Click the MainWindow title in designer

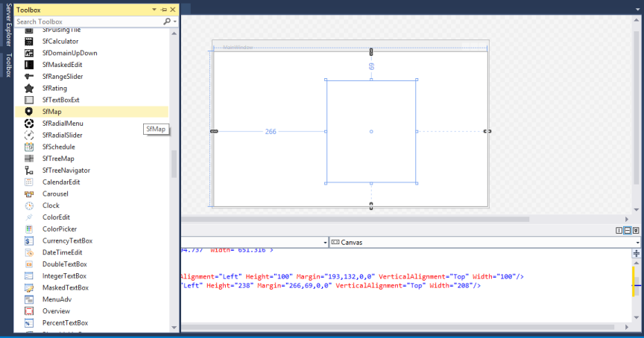click(x=238, y=47)
